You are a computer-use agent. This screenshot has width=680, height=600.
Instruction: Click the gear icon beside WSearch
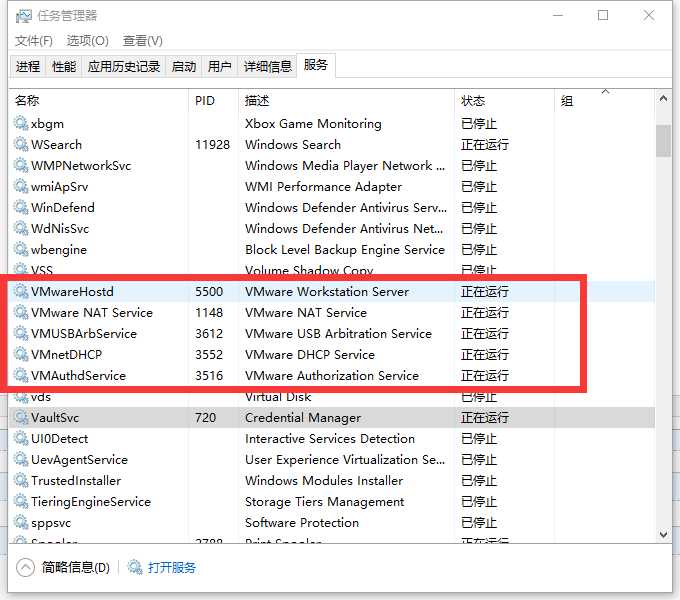21,144
